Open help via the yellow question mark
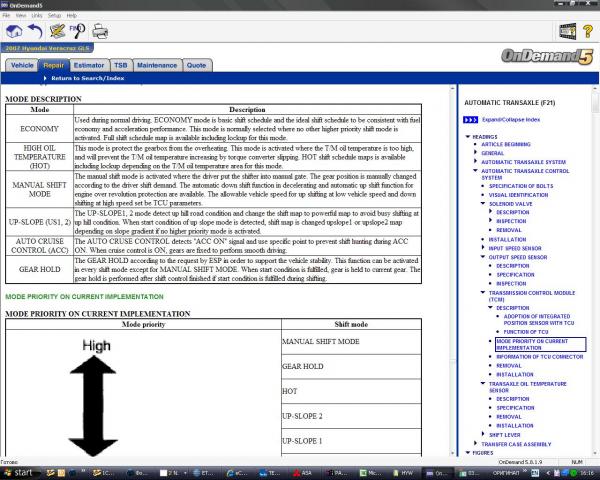Screen dimensions: 600x480 (588, 31)
